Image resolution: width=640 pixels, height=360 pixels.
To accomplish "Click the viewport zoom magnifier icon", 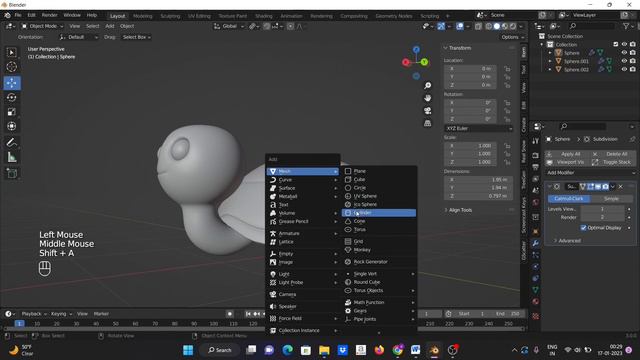I will [427, 86].
